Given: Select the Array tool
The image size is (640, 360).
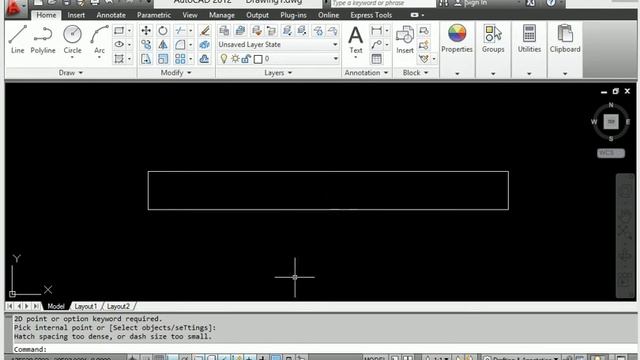Looking at the screenshot, I should pos(180,58).
